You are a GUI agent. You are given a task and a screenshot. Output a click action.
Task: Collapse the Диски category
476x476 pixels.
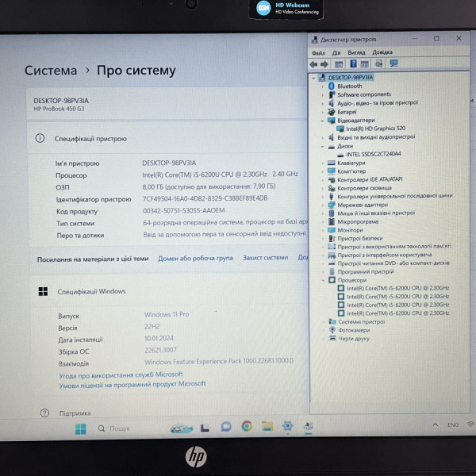click(322, 146)
